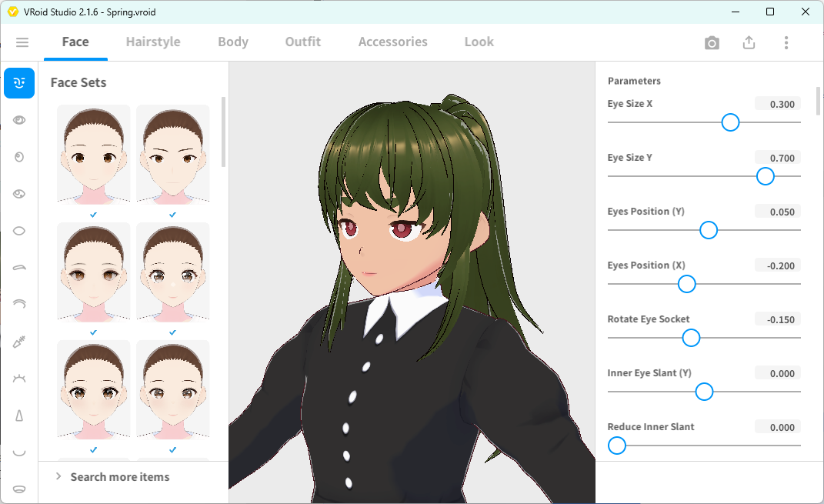Click the Eyes Position (Y) slider handle
The height and width of the screenshot is (504, 824).
click(709, 230)
